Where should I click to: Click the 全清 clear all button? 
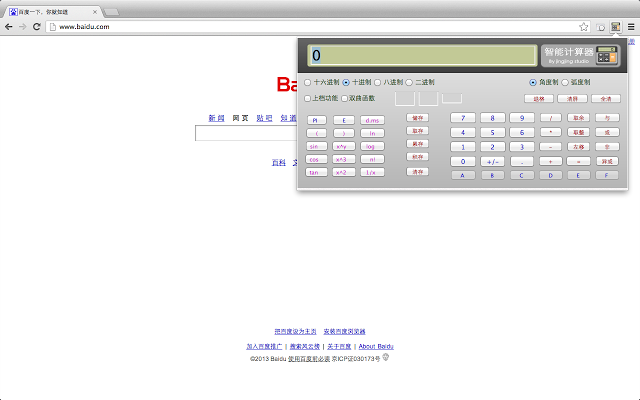point(606,99)
